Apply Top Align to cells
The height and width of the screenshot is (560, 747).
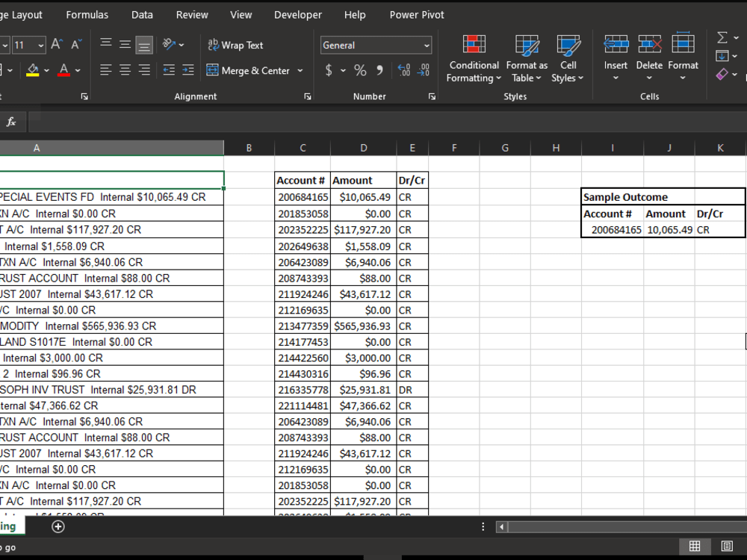point(106,44)
